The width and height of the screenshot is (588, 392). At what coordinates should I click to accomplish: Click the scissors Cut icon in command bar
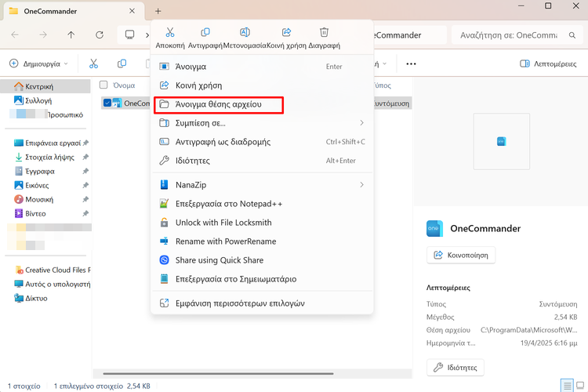(94, 64)
